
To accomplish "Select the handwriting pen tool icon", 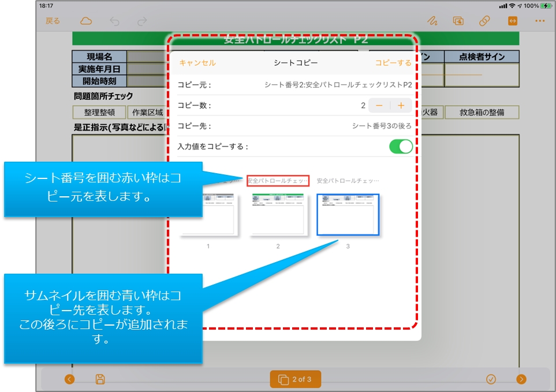I will [x=432, y=21].
